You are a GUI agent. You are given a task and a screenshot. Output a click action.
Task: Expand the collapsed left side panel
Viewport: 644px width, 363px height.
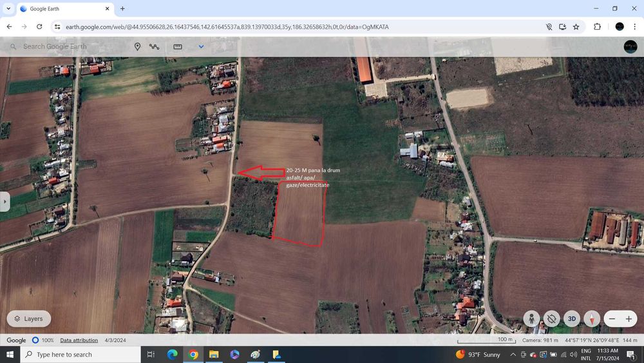5,202
